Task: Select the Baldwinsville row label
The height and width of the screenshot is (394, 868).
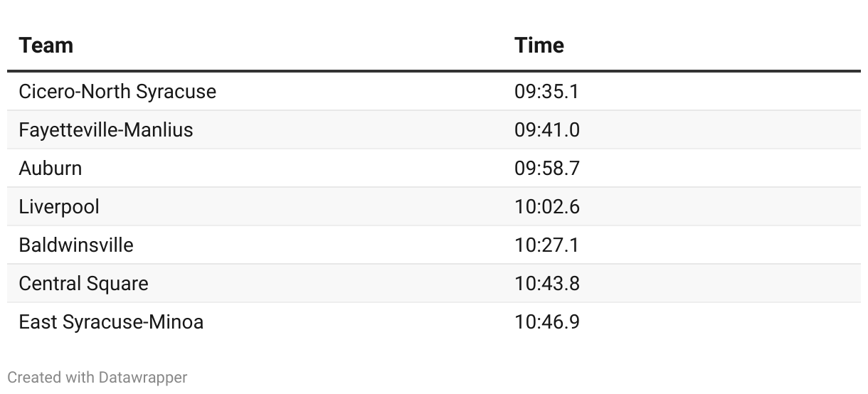Action: tap(76, 245)
